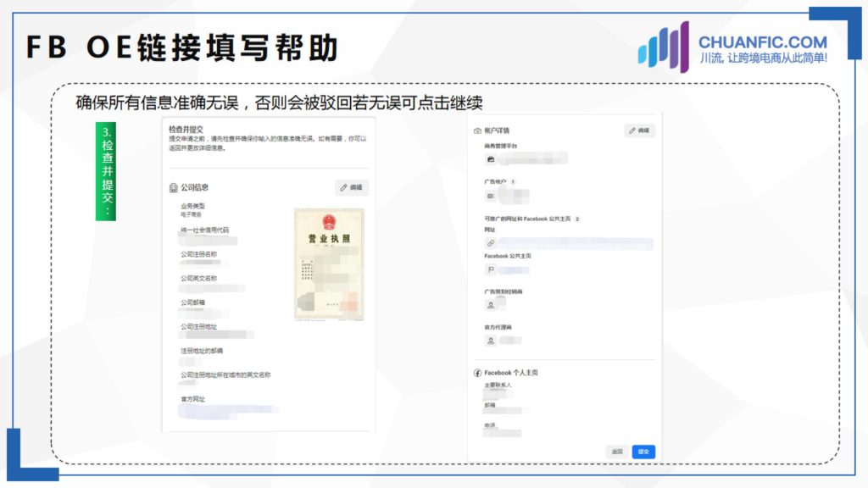Click the Facebook public page flag icon
The width and height of the screenshot is (868, 488).
(x=491, y=269)
